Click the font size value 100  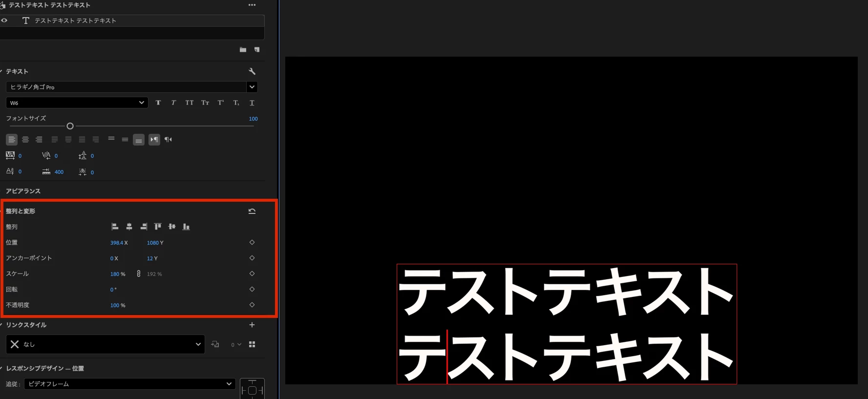(253, 119)
